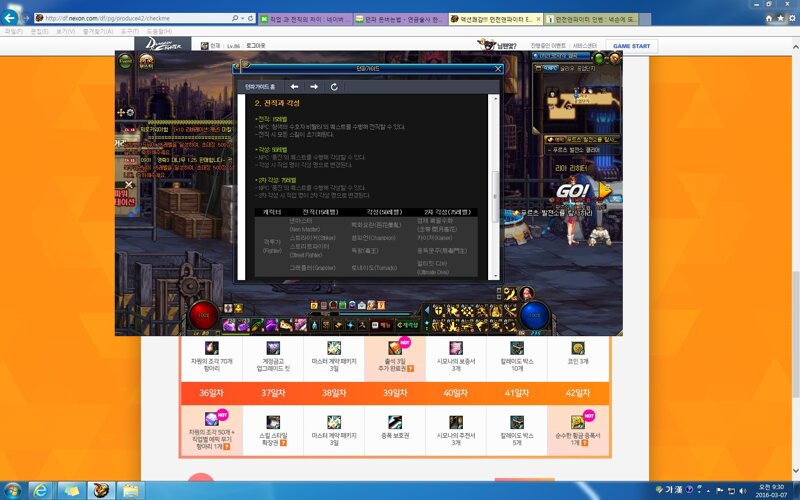The height and width of the screenshot is (500, 800).
Task: Click the blue MP orb
Action: coord(534,315)
